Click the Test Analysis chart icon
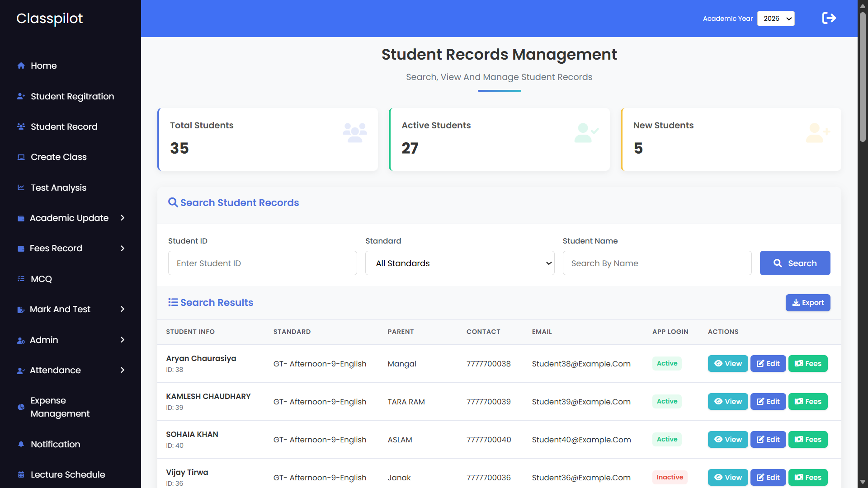Viewport: 868px width, 488px height. (21, 188)
